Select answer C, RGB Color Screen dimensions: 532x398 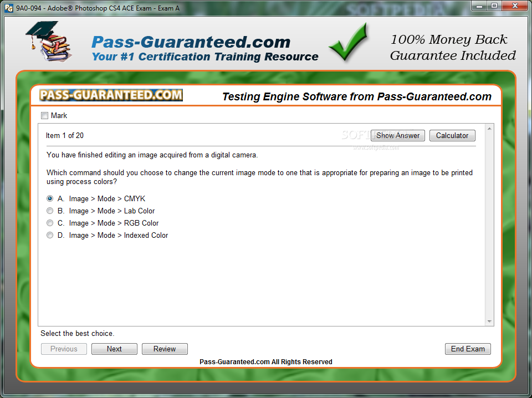pyautogui.click(x=50, y=223)
